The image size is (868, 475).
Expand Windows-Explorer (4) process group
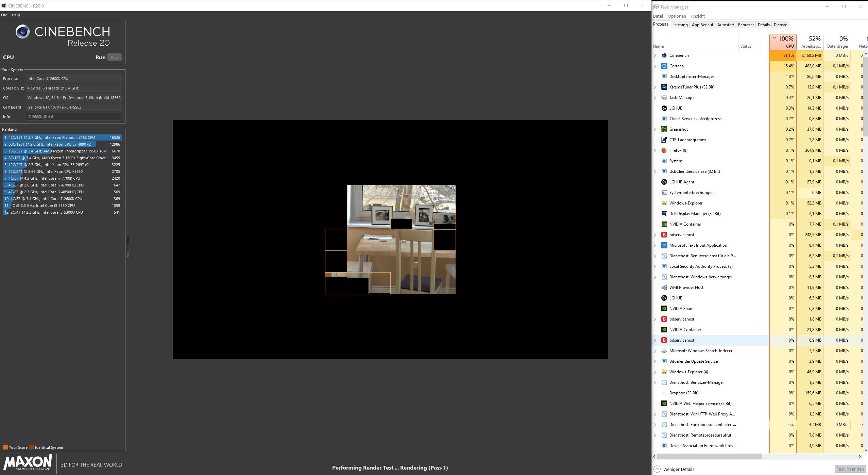point(655,372)
